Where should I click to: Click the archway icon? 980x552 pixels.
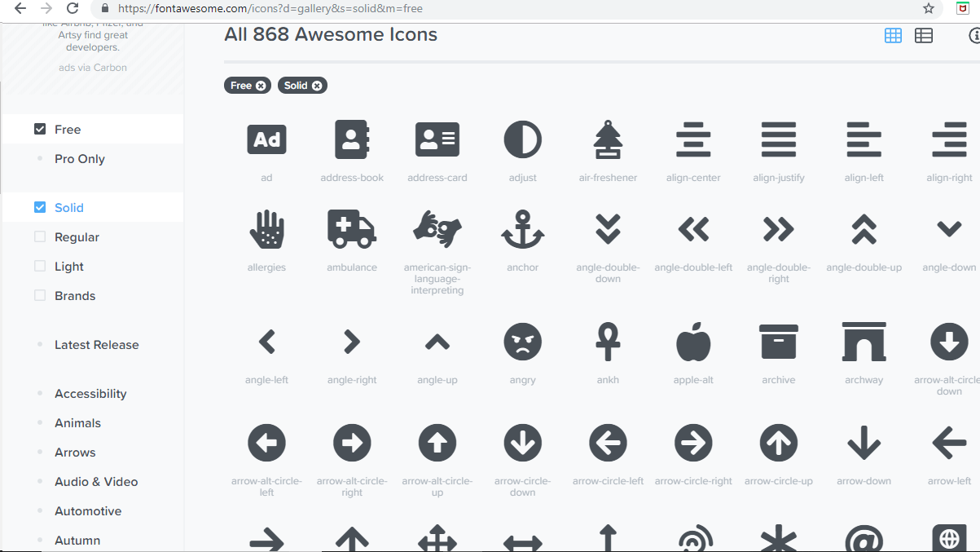coord(864,341)
